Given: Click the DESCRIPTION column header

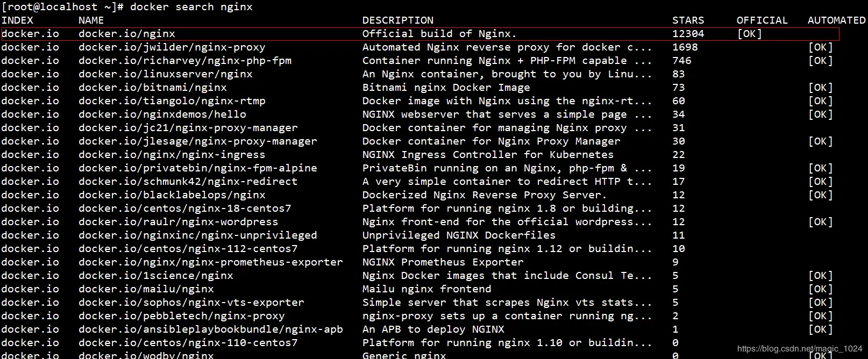Looking at the screenshot, I should [x=398, y=20].
